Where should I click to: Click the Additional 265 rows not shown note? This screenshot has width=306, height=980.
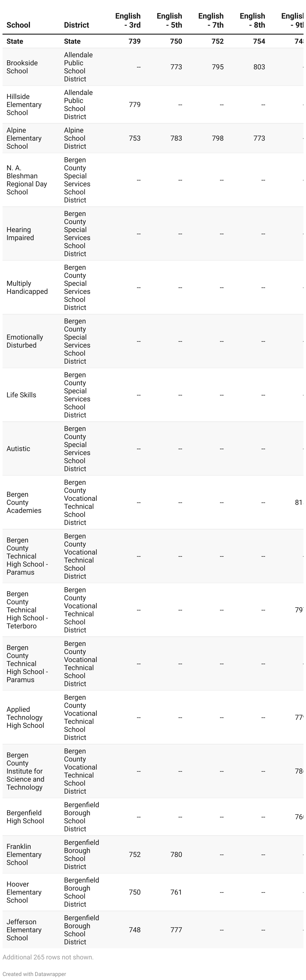[x=48, y=957]
